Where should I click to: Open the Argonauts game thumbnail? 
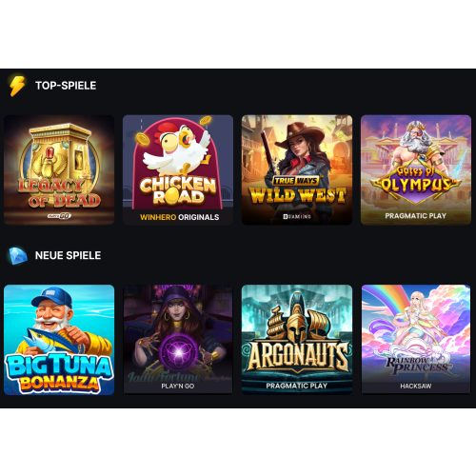297,340
